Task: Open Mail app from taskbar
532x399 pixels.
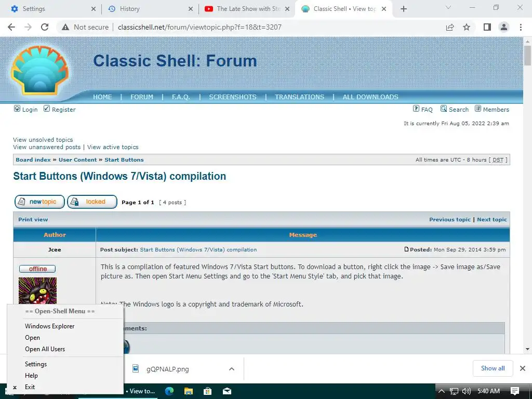Action: [227, 391]
